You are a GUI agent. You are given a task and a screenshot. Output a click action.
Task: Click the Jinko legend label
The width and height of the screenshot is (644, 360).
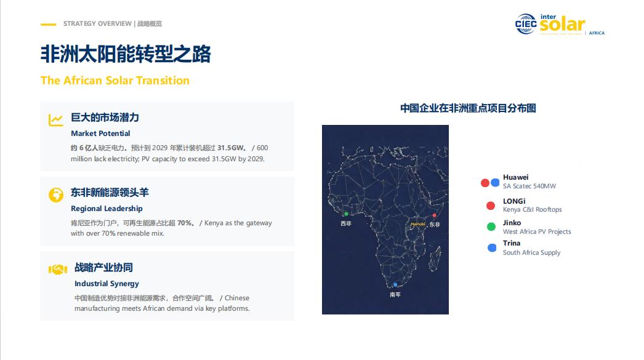(x=512, y=223)
